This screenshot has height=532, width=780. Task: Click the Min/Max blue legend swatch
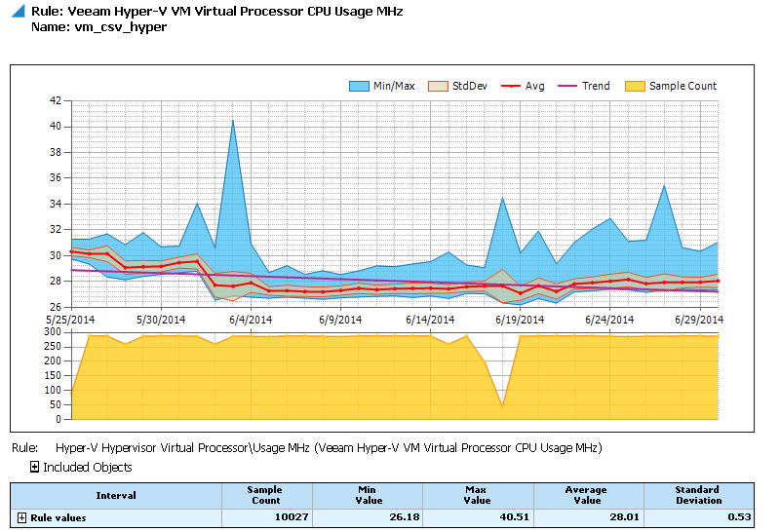359,86
